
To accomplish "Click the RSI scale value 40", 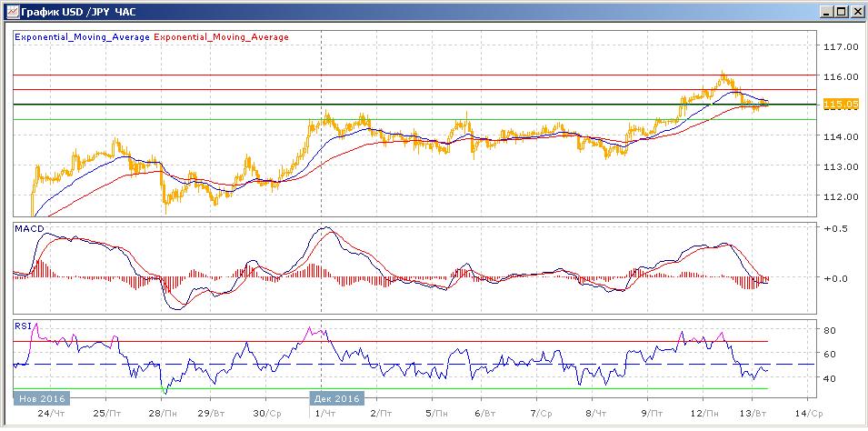I will click(830, 378).
